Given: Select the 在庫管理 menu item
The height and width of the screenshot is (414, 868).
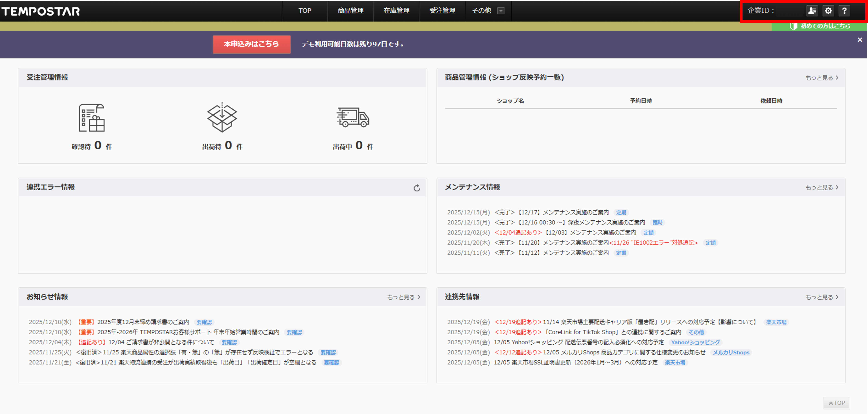Looking at the screenshot, I should [396, 11].
